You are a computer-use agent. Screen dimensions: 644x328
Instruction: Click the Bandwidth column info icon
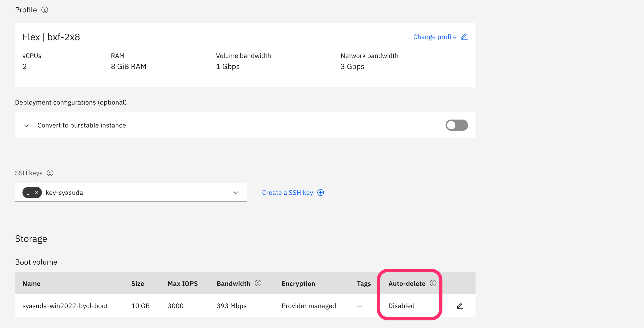pyautogui.click(x=258, y=283)
